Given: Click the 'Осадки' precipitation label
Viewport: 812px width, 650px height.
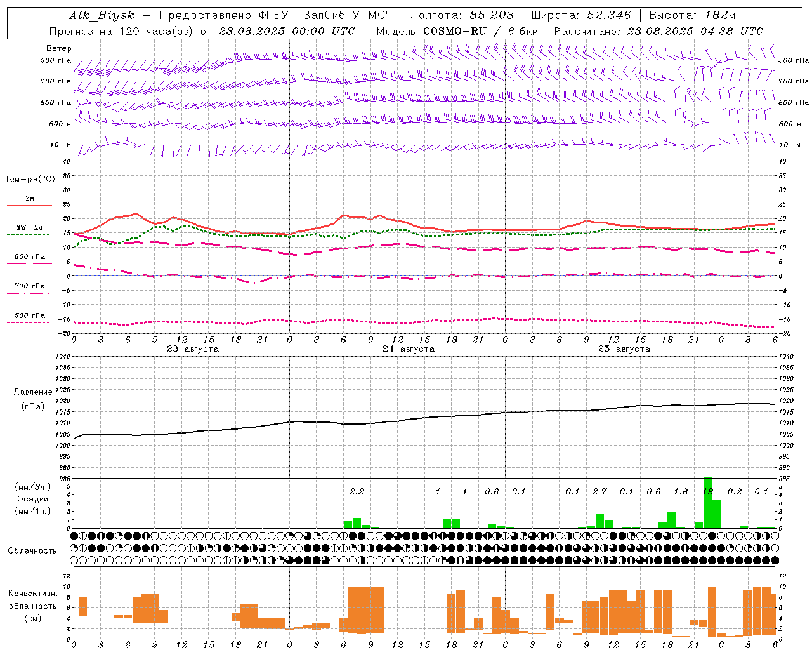Looking at the screenshot, I should (32, 499).
